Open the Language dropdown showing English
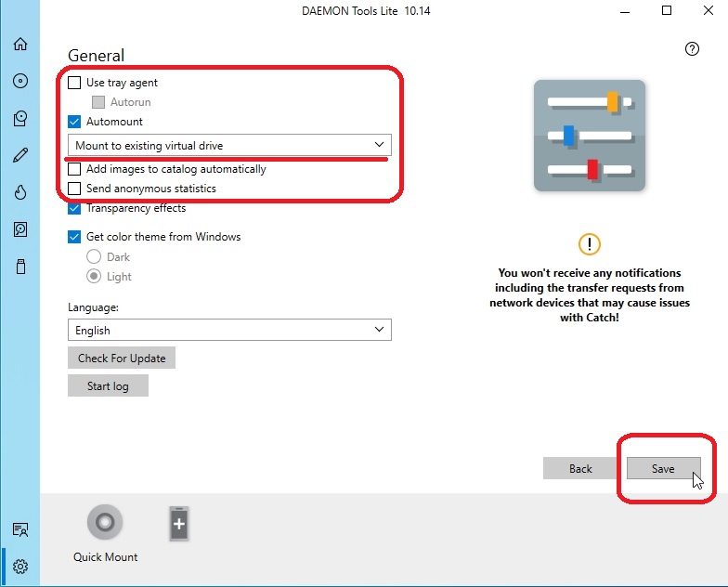 click(x=229, y=330)
